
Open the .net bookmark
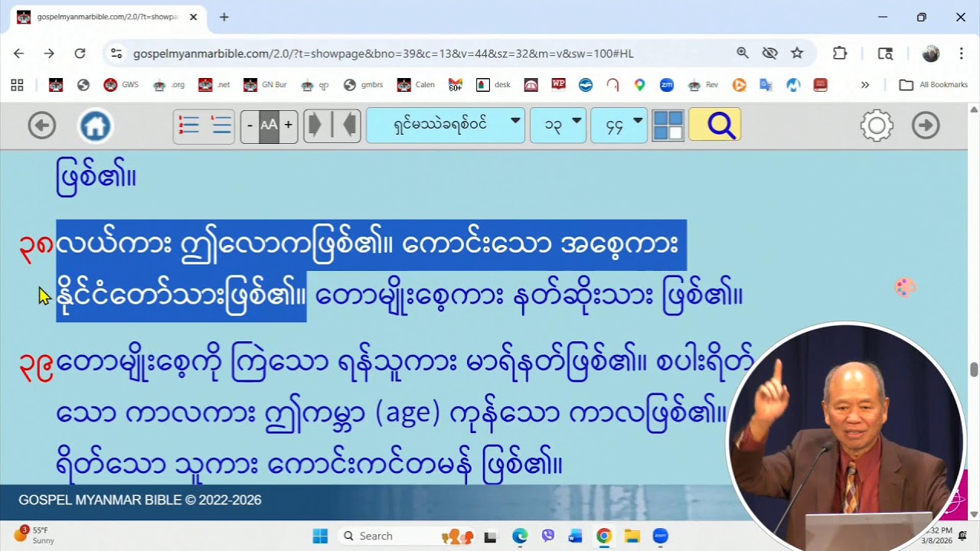[214, 85]
